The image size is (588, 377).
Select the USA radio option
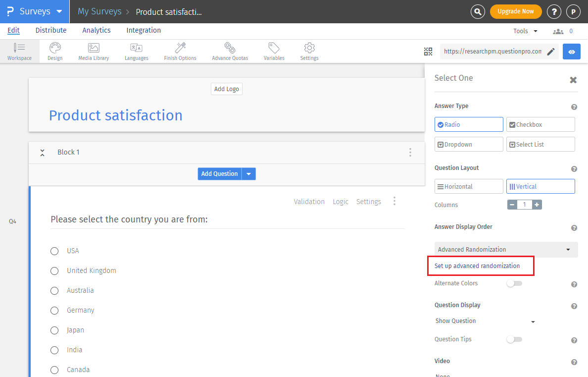pyautogui.click(x=54, y=251)
